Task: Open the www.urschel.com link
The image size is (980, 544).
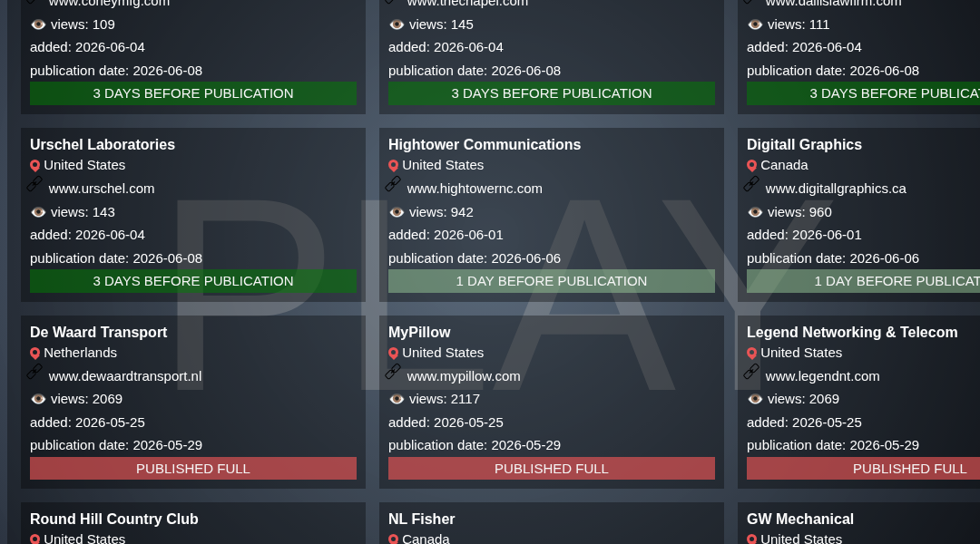Action: click(x=102, y=189)
